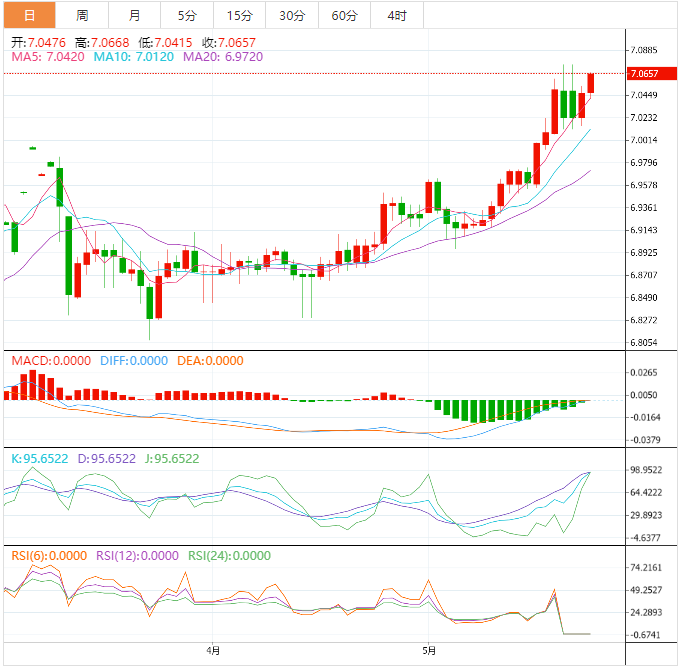Click the 5月 date axis marker
Screen dimensions: 678x670
tap(429, 651)
